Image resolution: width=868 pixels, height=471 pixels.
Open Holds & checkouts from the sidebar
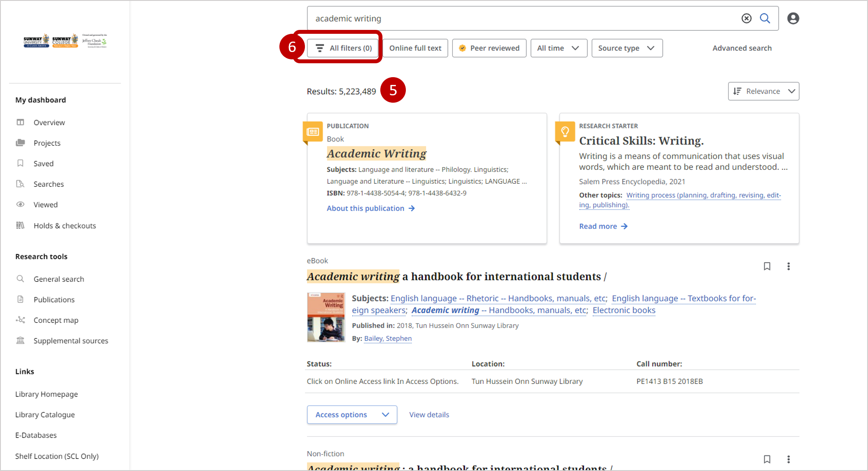pyautogui.click(x=65, y=225)
